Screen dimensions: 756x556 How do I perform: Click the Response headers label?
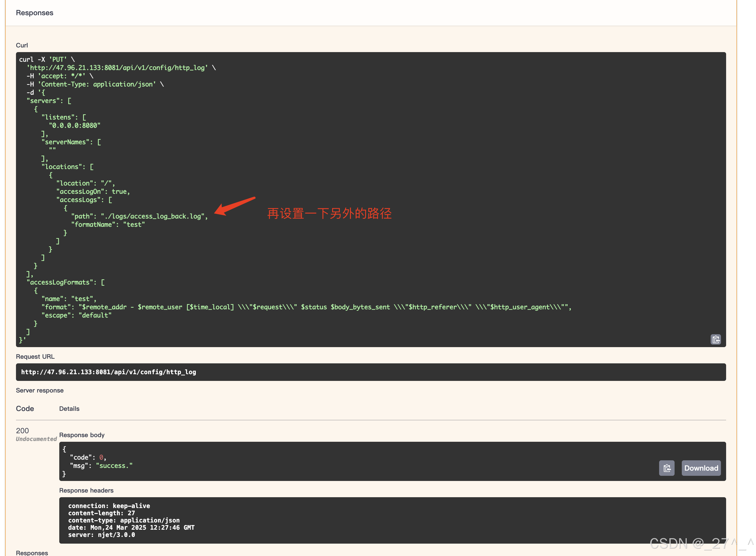click(86, 490)
